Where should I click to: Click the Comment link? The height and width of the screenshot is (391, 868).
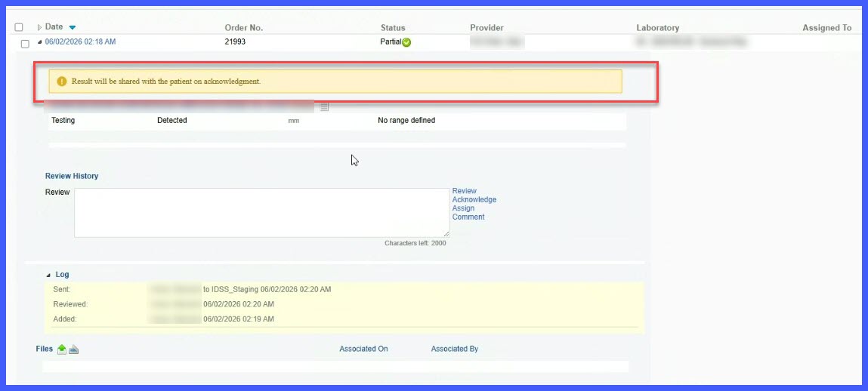[x=468, y=217]
